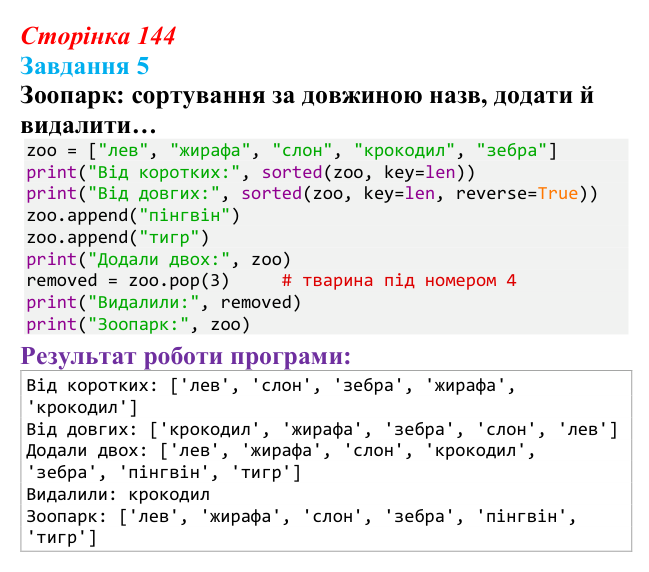Click the code line zoo.append("тигр")
The image size is (649, 572).
click(118, 238)
